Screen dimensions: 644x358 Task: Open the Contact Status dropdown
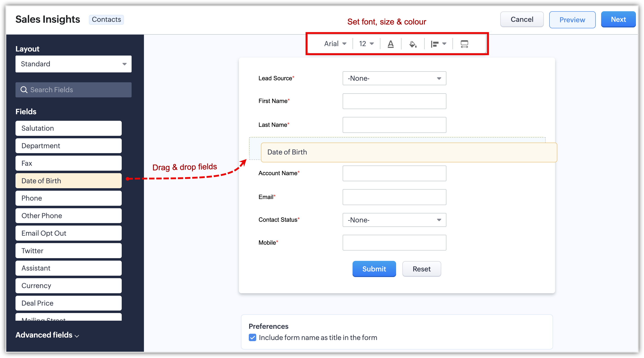[394, 220]
